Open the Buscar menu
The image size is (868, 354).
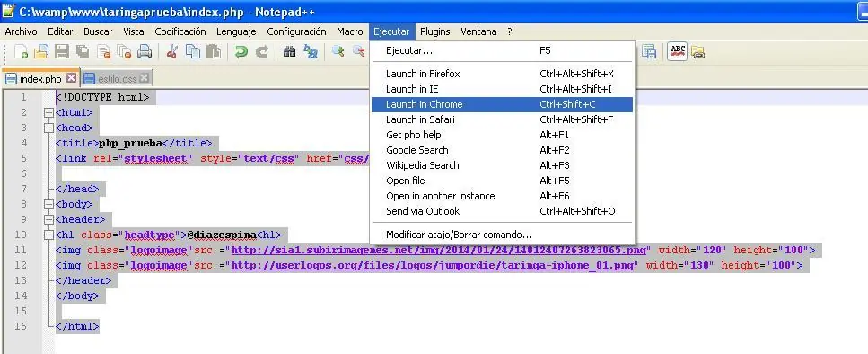[98, 31]
